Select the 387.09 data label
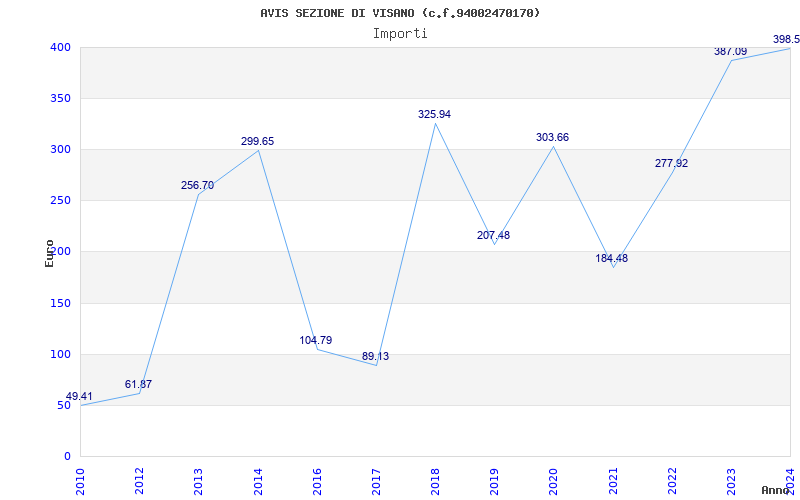 pos(731,52)
